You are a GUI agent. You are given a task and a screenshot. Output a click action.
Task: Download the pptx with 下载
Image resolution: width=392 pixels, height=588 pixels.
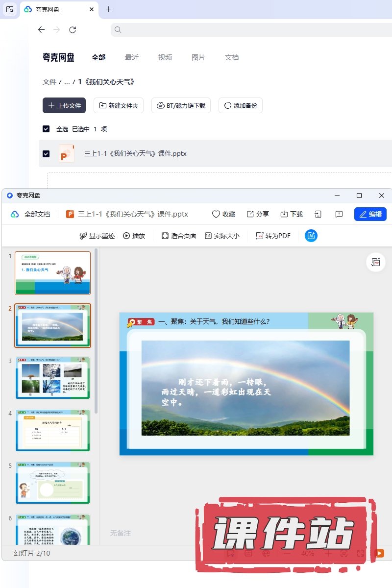pos(292,214)
